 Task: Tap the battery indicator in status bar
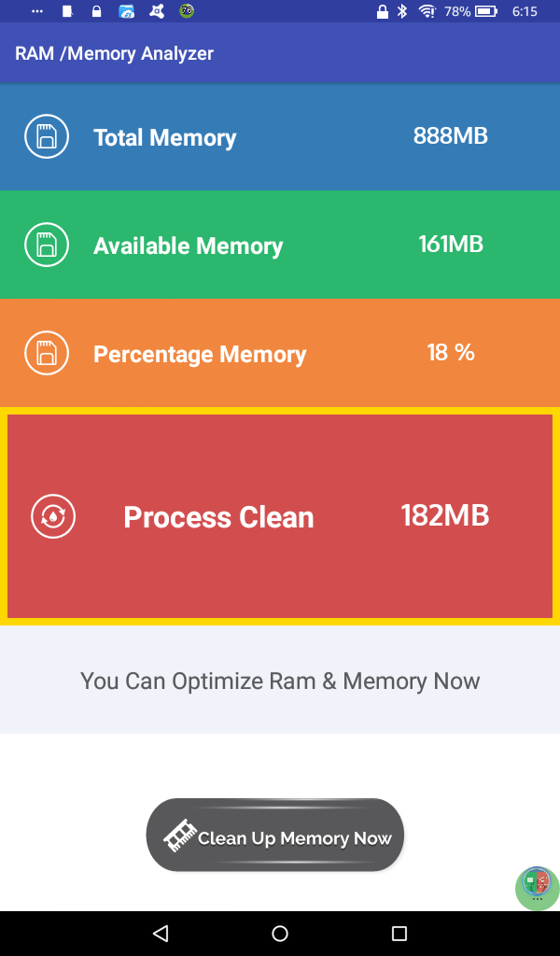pos(486,12)
